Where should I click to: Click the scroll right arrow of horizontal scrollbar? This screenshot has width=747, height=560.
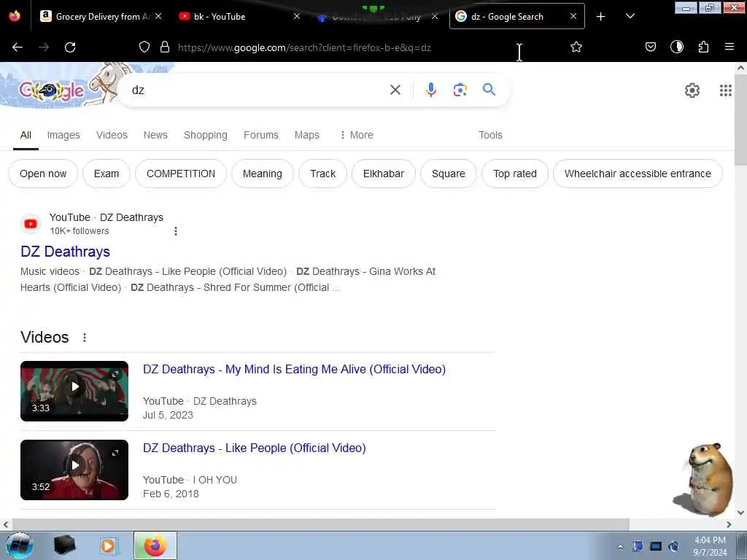click(729, 524)
